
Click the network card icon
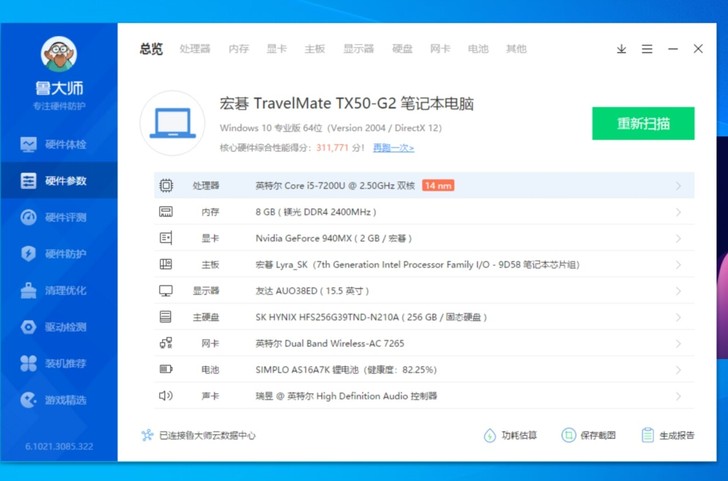(166, 343)
